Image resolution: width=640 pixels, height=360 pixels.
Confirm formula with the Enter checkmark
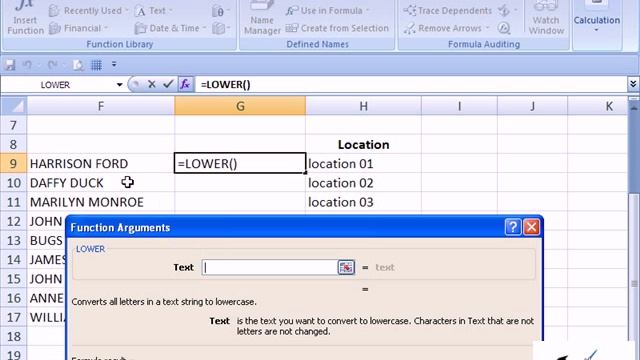click(x=168, y=84)
